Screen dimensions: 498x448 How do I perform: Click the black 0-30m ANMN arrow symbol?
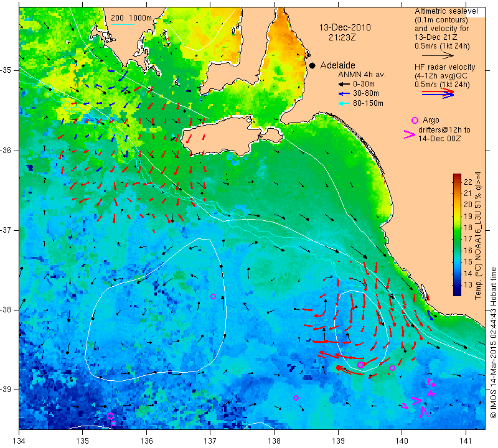(x=344, y=85)
